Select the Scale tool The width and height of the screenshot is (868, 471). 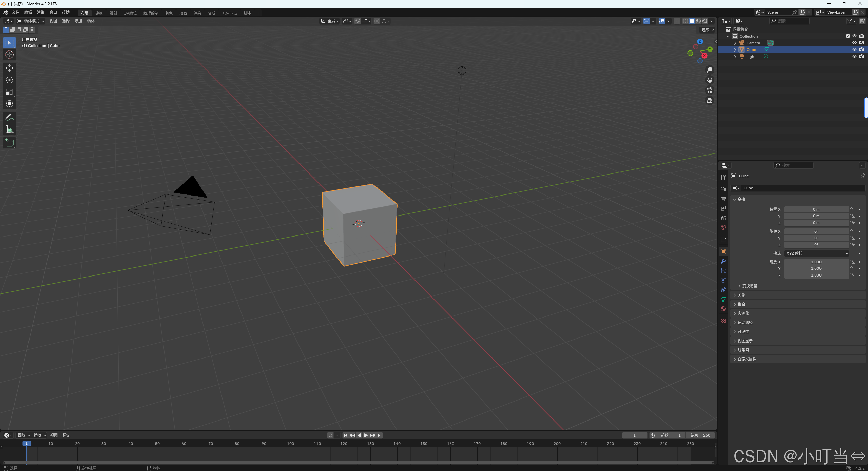(x=9, y=92)
